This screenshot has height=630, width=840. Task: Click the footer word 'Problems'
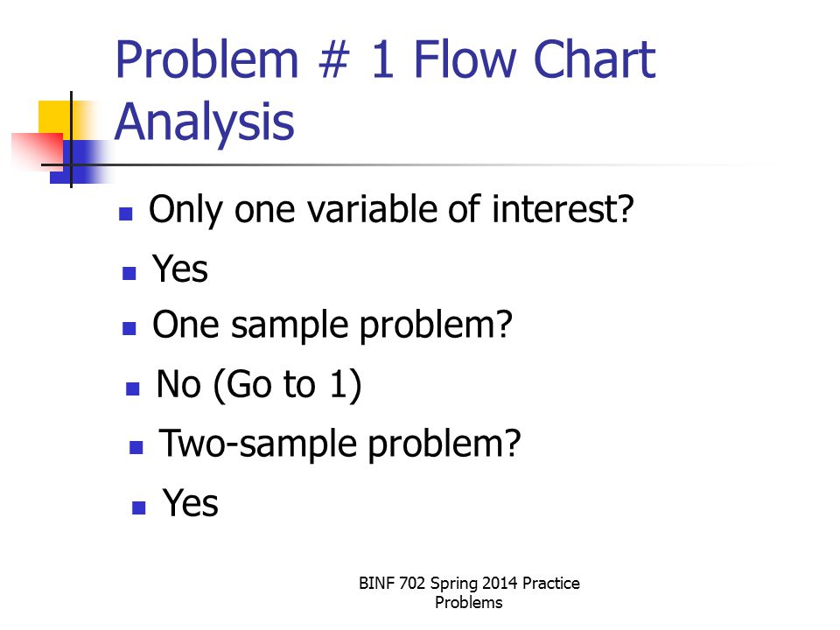point(469,603)
